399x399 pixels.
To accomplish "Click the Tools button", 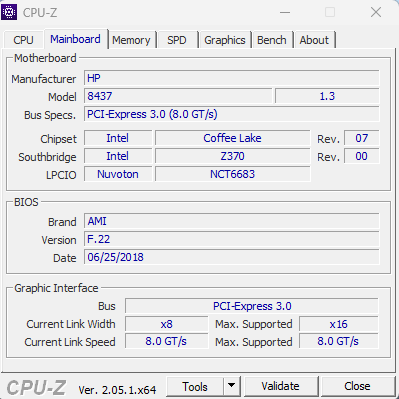I will tap(195, 386).
